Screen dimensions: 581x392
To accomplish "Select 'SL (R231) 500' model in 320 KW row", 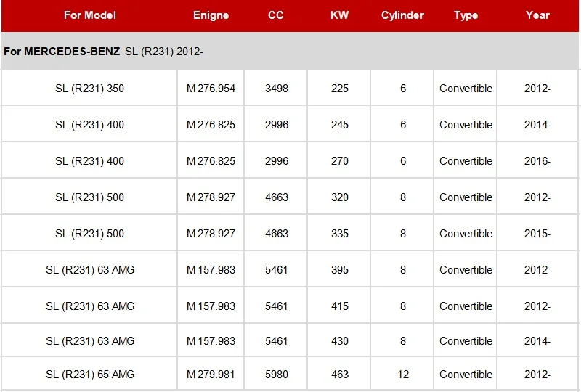I will point(89,197).
